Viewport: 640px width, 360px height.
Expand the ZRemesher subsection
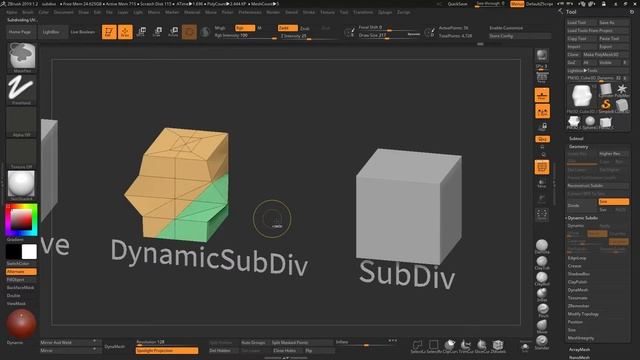578,306
